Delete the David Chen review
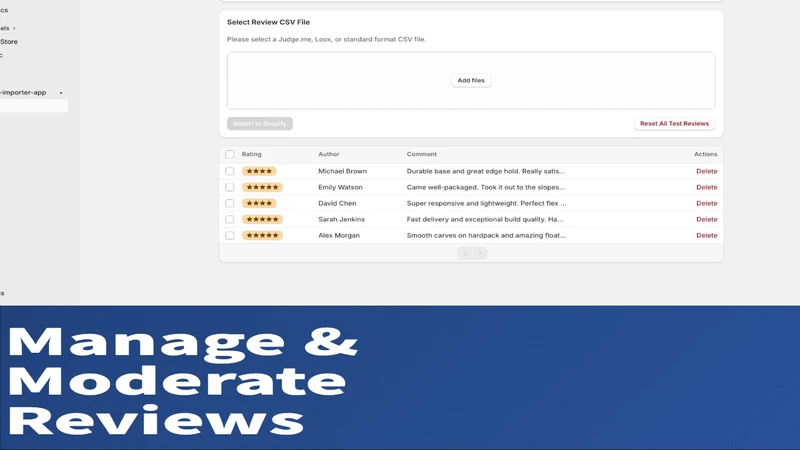The image size is (800, 450). click(x=707, y=204)
